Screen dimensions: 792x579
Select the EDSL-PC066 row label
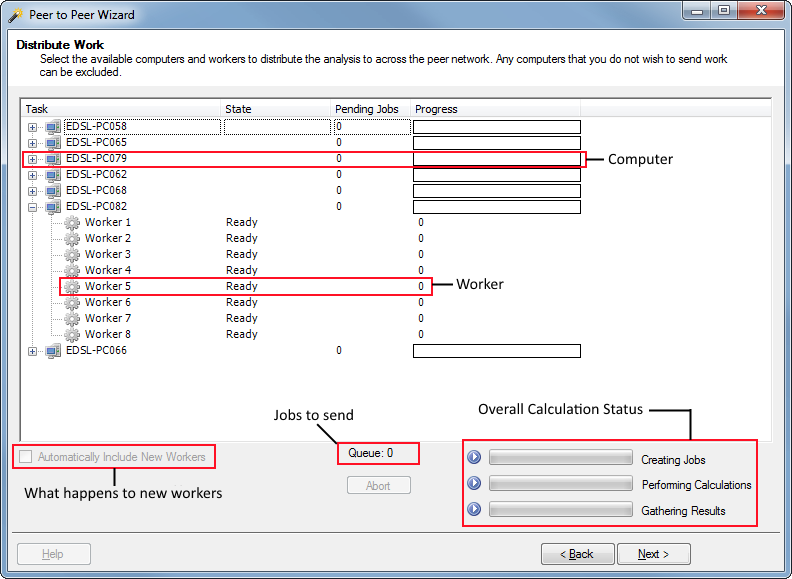point(96,351)
